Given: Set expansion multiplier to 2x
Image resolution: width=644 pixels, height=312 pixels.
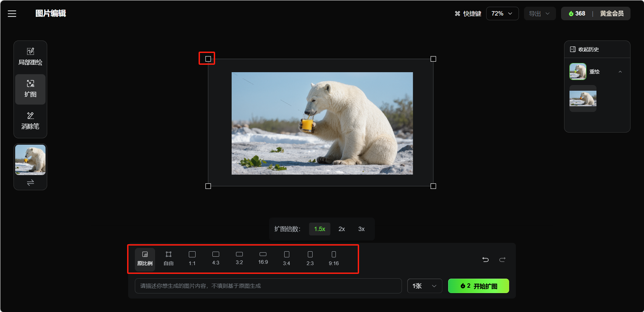Looking at the screenshot, I should click(342, 229).
